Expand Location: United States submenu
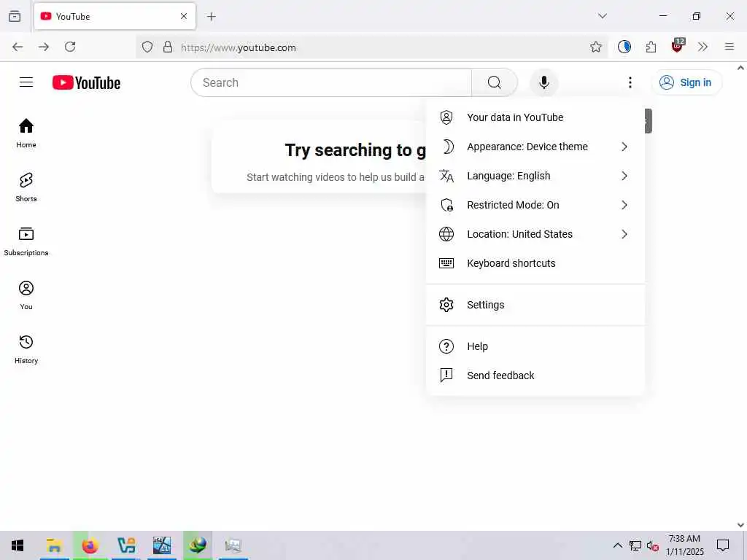747x560 pixels. (535, 234)
